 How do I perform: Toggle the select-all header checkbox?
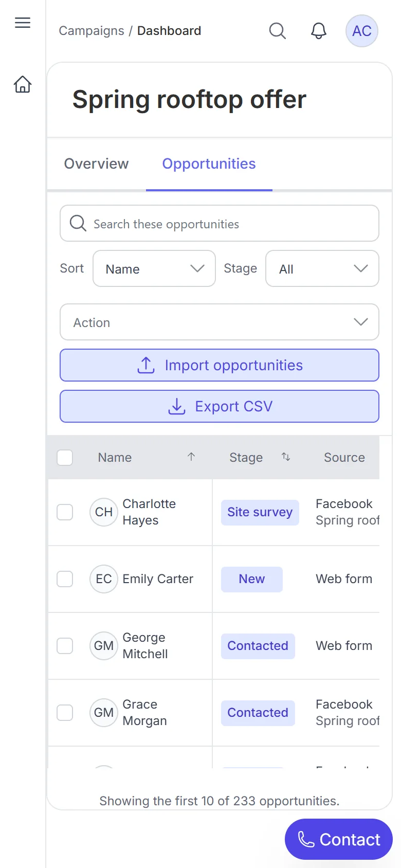tap(65, 458)
